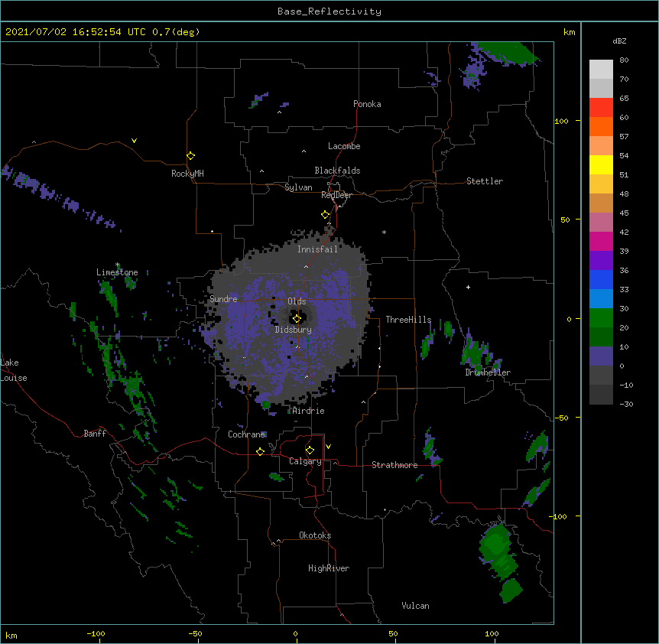The height and width of the screenshot is (644, 659).
Task: Select the yellow swatch between 54 and 51 dBZ
Action: [601, 164]
